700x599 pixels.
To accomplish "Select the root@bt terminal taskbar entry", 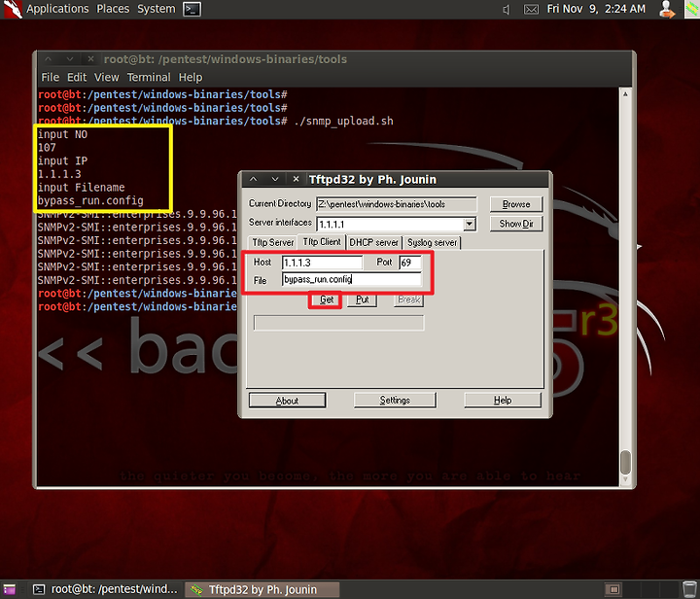I will pyautogui.click(x=107, y=589).
